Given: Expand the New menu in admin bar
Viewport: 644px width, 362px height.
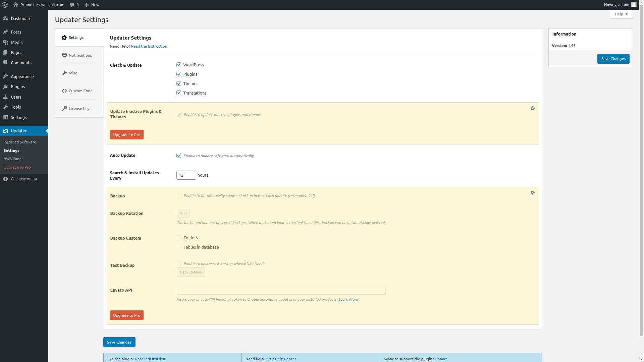Looking at the screenshot, I should pyautogui.click(x=91, y=5).
